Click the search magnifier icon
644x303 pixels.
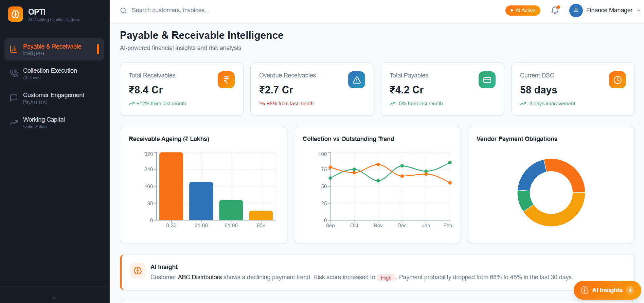point(123,11)
